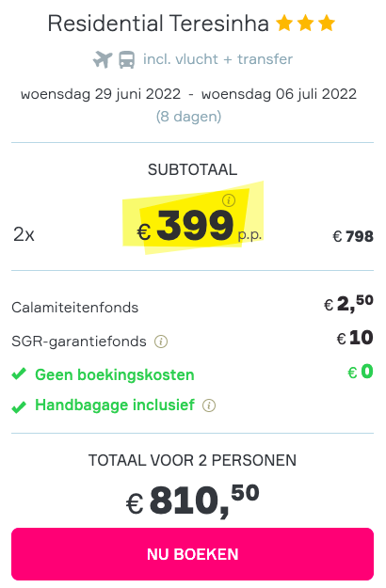Screen dimensions: 386x588
Task: Click the third gold rating star
Action: click(327, 24)
